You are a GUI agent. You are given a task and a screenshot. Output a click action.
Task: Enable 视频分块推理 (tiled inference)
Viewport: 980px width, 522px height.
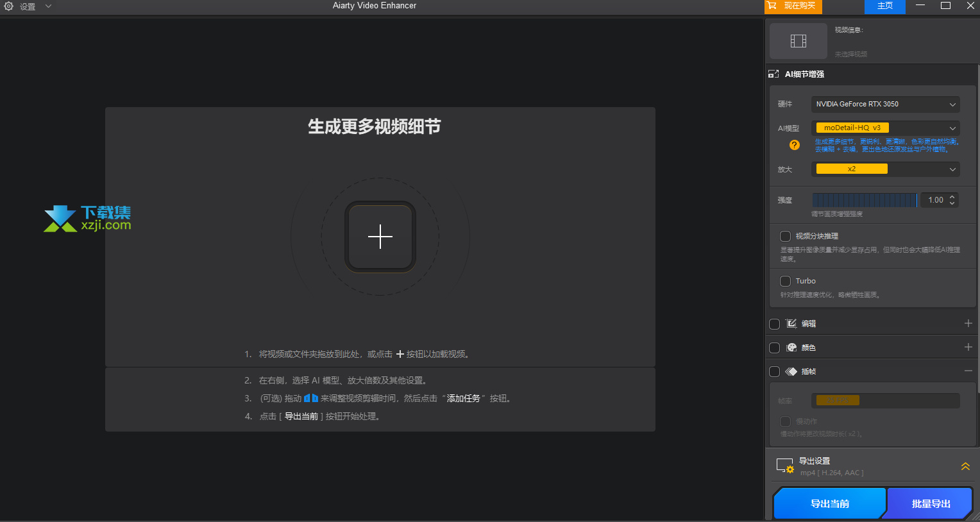785,236
